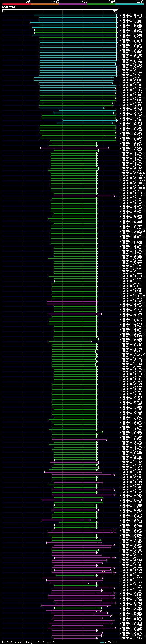Select hit label UniRef100_B1GYH3
This screenshot has height=644, width=146.
tap(131, 27)
